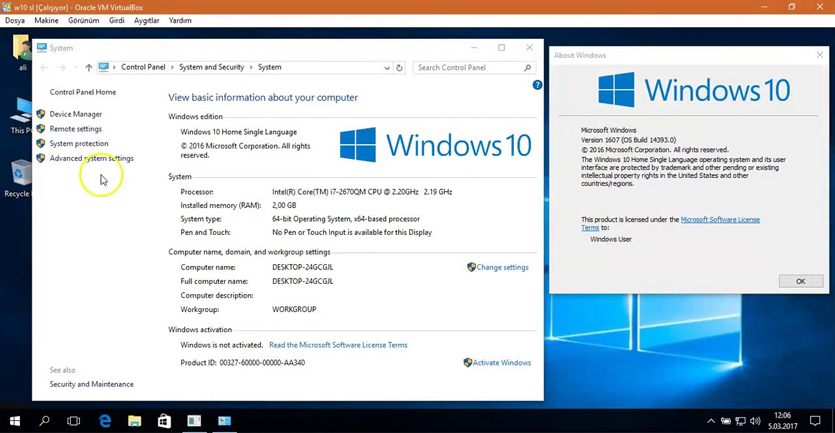Close the About Windows dialog

click(820, 55)
